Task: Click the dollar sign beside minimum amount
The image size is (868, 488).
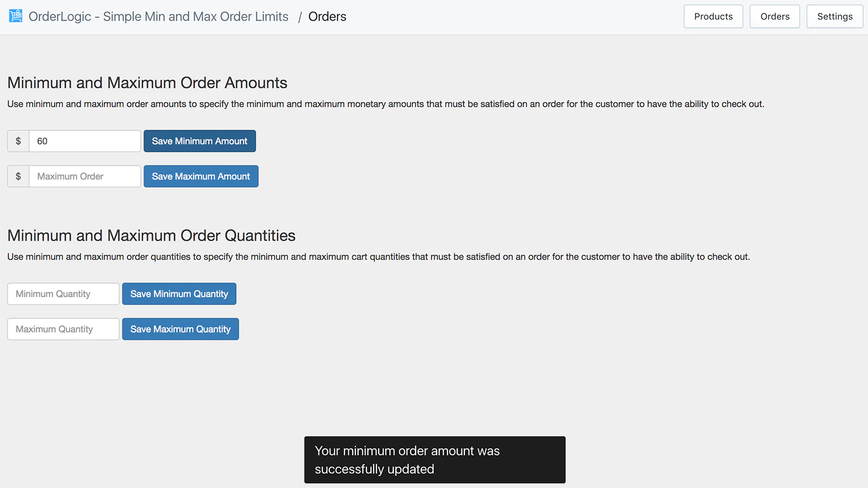Action: click(x=18, y=142)
